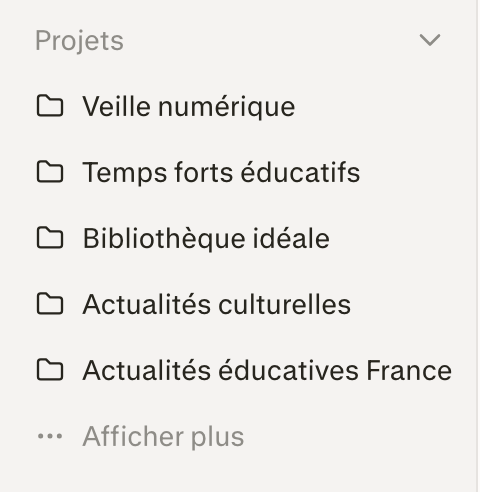This screenshot has width=480, height=492.
Task: Click the folder icon beside Veille numérique
Action: pyautogui.click(x=50, y=106)
